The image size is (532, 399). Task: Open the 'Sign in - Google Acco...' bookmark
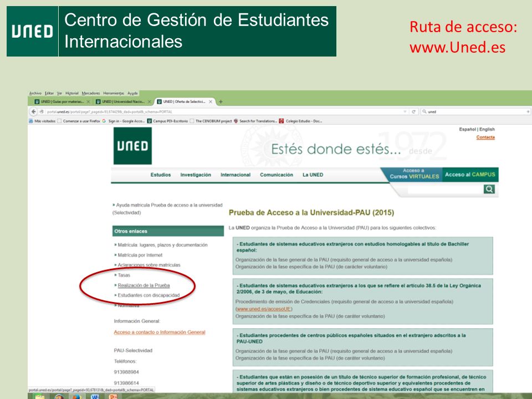[x=124, y=121]
